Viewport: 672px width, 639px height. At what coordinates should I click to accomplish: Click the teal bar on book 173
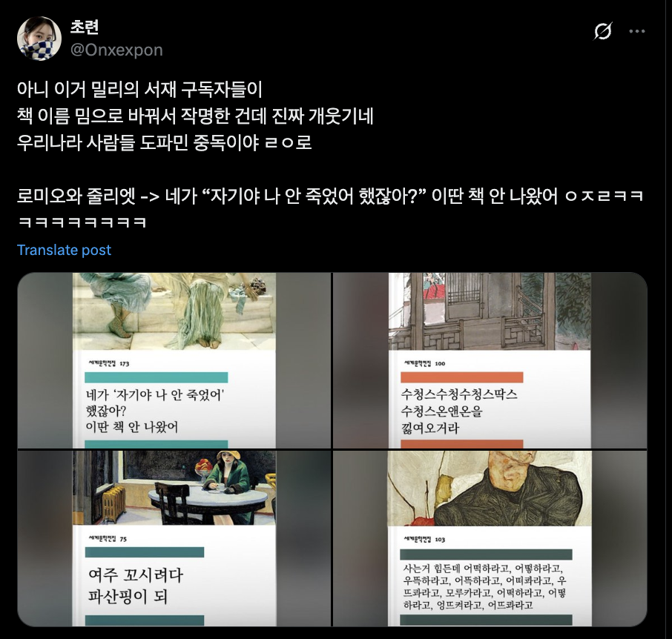(x=156, y=377)
